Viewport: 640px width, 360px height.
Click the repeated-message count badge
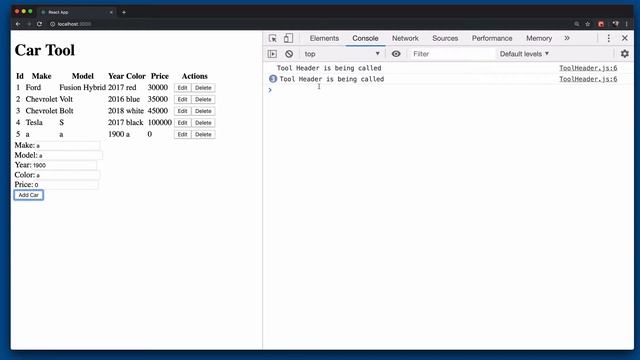(x=273, y=79)
